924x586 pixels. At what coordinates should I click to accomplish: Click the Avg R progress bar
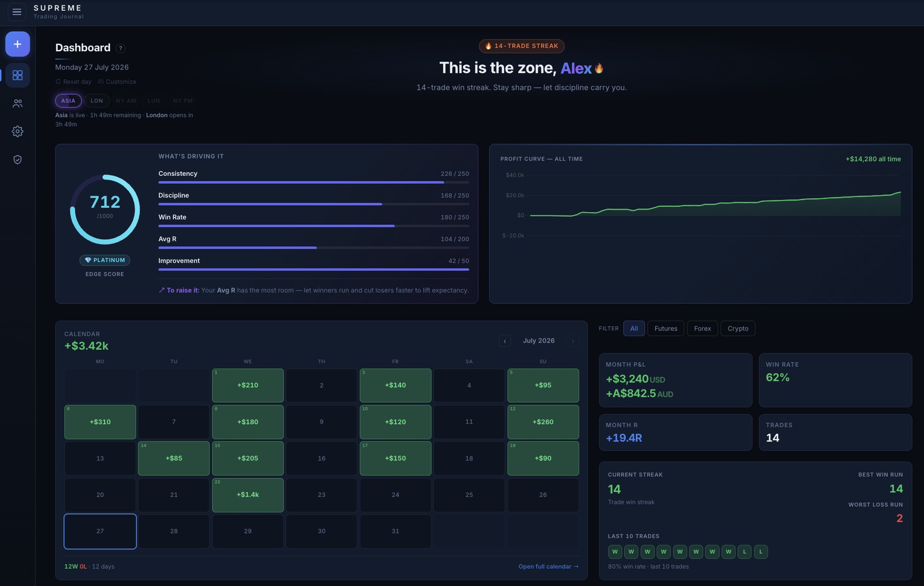pos(314,247)
